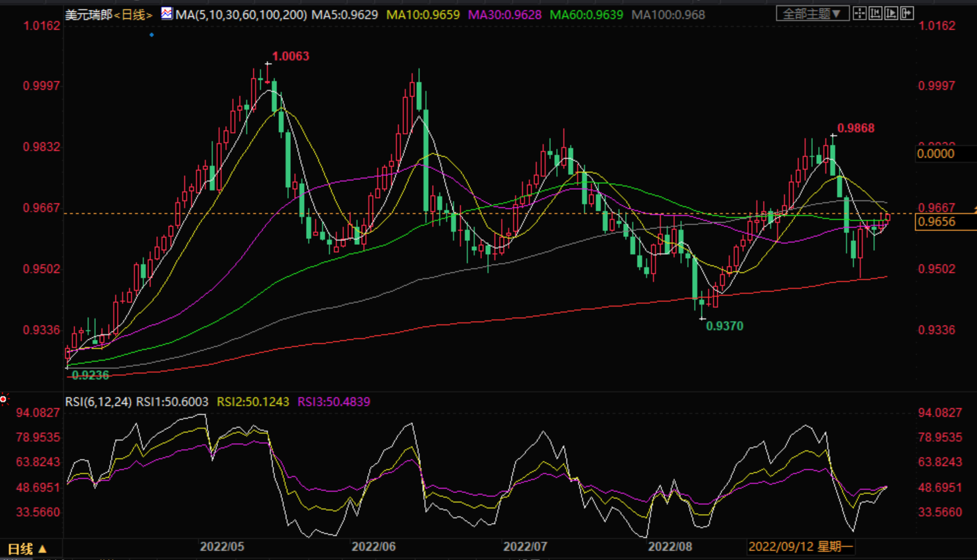Image resolution: width=977 pixels, height=560 pixels.
Task: Click the rightmost chart export arrow icon
Action: [x=907, y=13]
